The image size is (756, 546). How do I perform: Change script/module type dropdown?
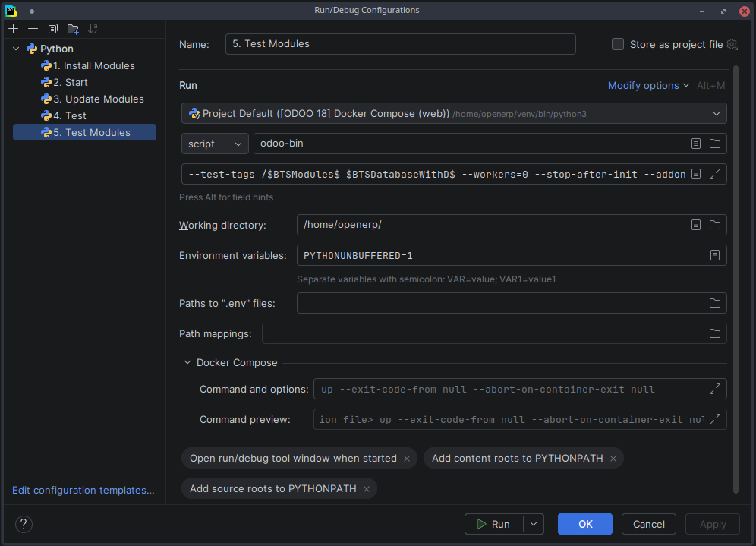pyautogui.click(x=215, y=144)
